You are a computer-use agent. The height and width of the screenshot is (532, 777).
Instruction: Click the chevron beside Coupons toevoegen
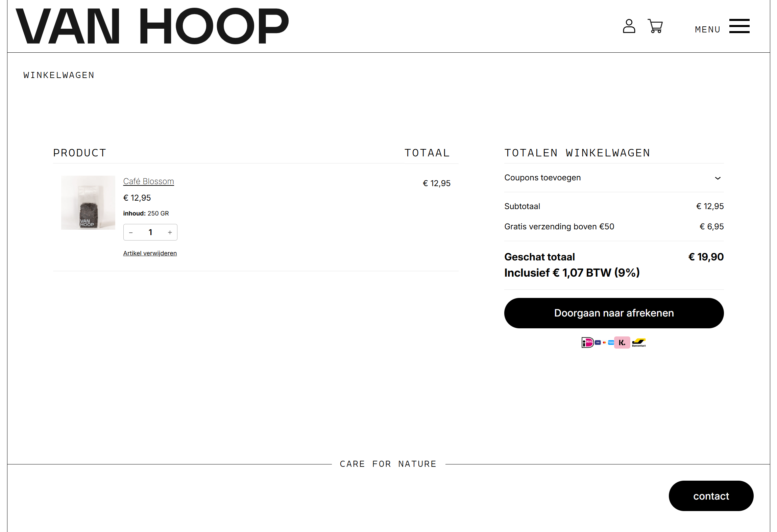pos(718,178)
